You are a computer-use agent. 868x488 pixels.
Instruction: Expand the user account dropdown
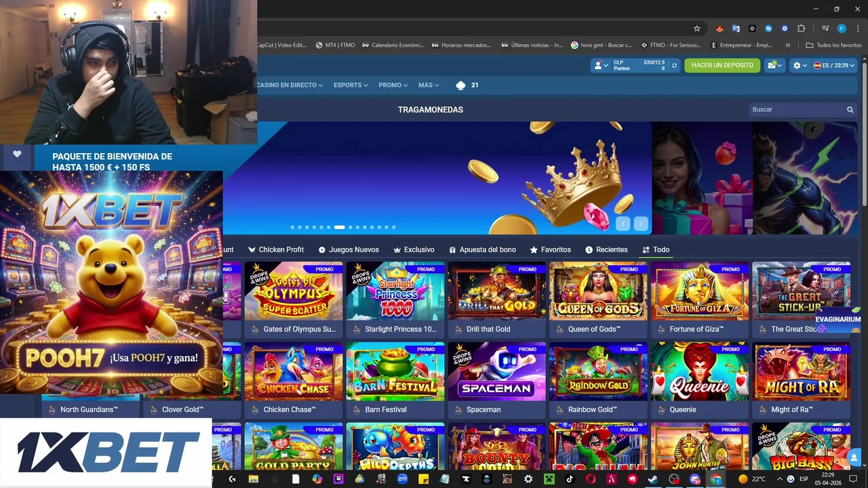(x=600, y=65)
